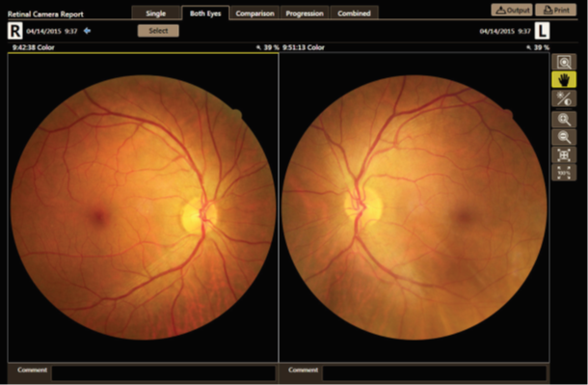Click the Print button
The image size is (588, 385).
pyautogui.click(x=556, y=10)
